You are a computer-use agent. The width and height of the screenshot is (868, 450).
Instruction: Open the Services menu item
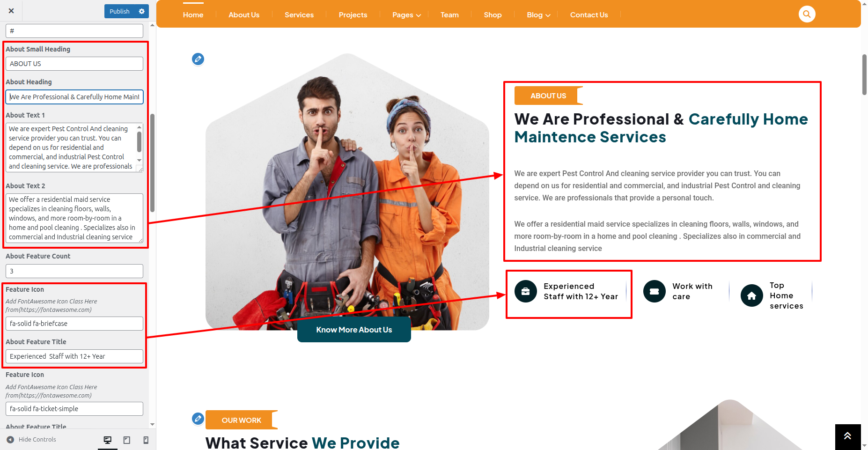(299, 15)
